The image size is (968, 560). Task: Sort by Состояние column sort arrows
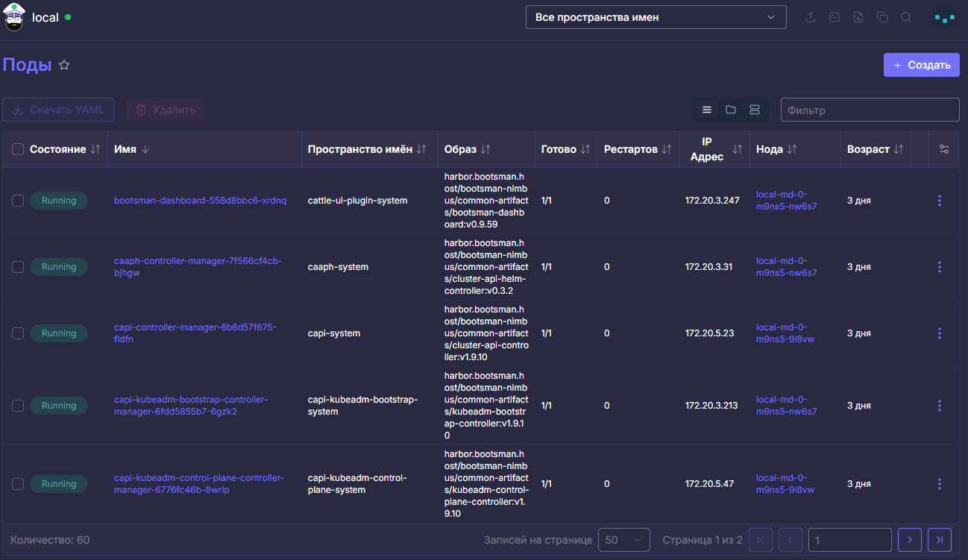(x=95, y=149)
